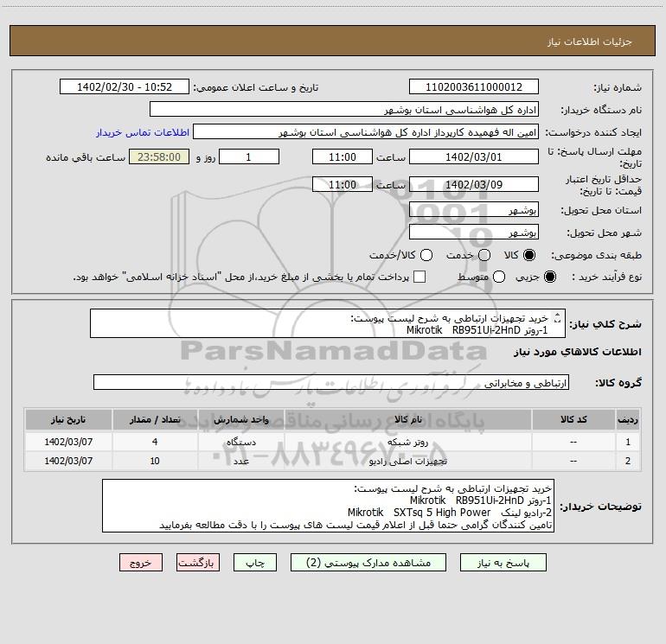The image size is (666, 644).
Task: Click the تاریخ نیاز column header
Action: coord(68,419)
